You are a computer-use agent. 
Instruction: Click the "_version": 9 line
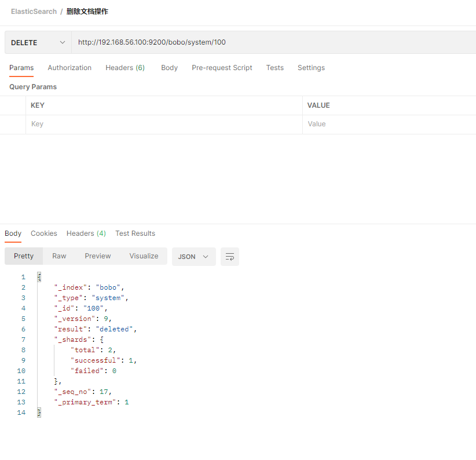83,319
